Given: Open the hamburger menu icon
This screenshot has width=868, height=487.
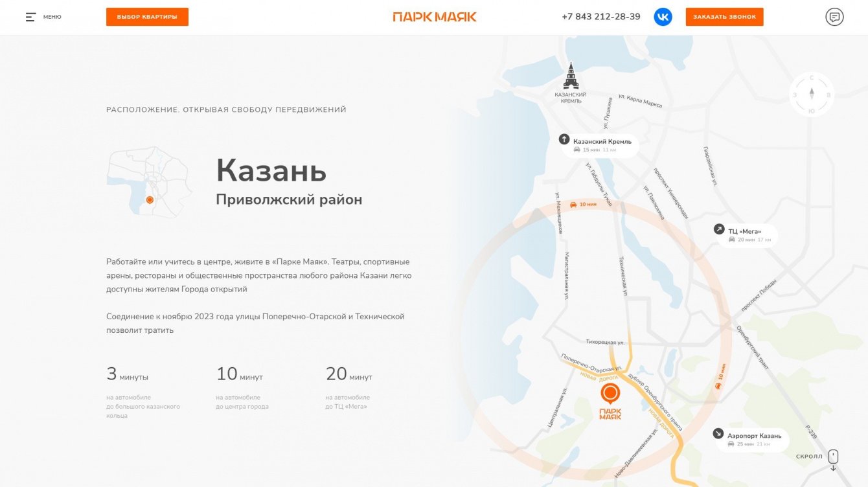Looking at the screenshot, I should (x=30, y=17).
